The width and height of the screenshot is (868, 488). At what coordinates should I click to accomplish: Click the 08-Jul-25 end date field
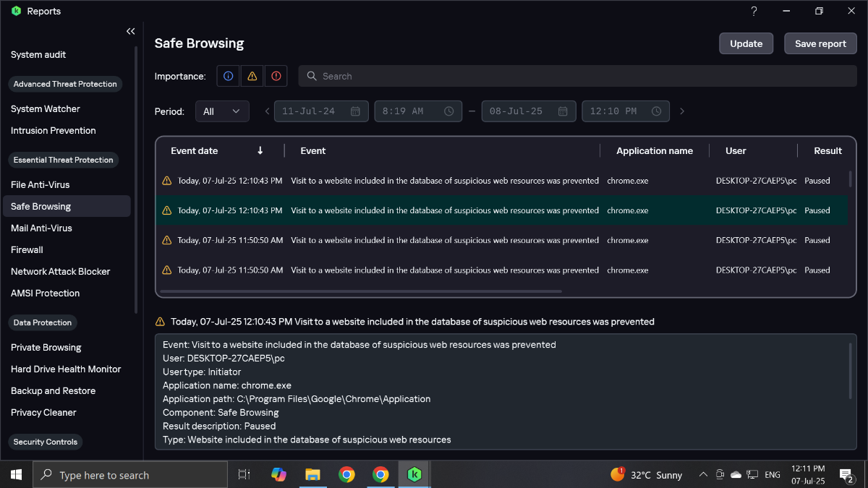pos(529,111)
